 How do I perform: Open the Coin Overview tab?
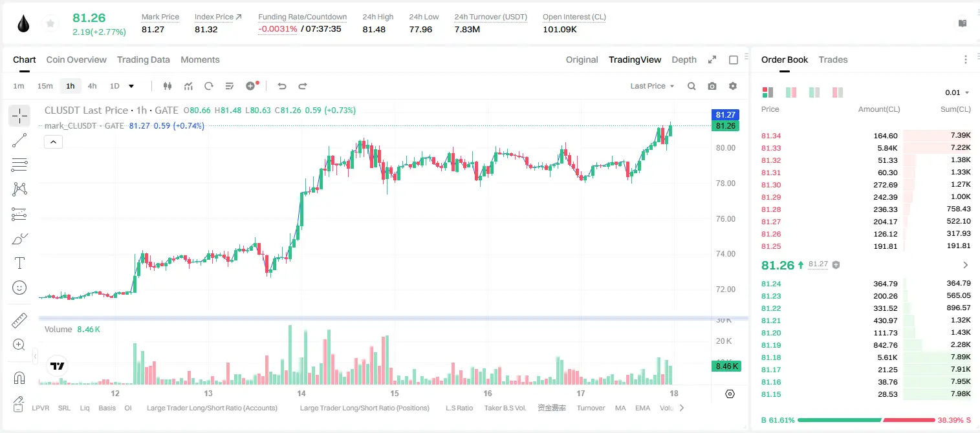pyautogui.click(x=76, y=59)
